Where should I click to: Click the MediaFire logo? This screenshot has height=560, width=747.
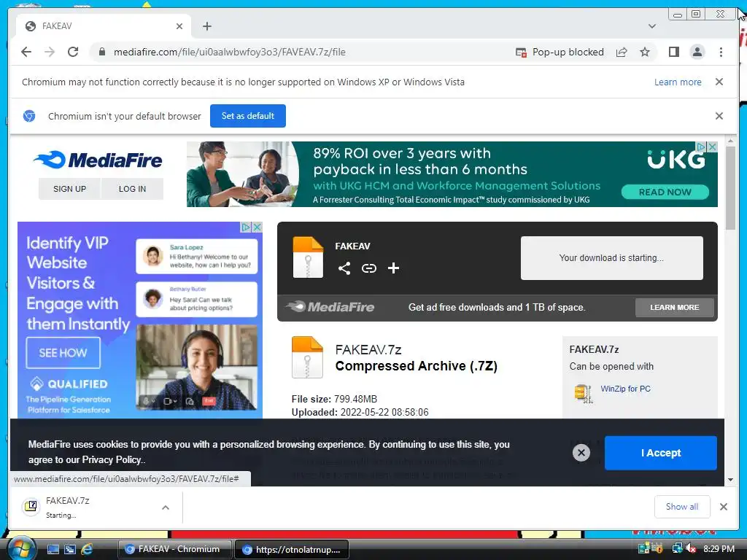coord(98,160)
